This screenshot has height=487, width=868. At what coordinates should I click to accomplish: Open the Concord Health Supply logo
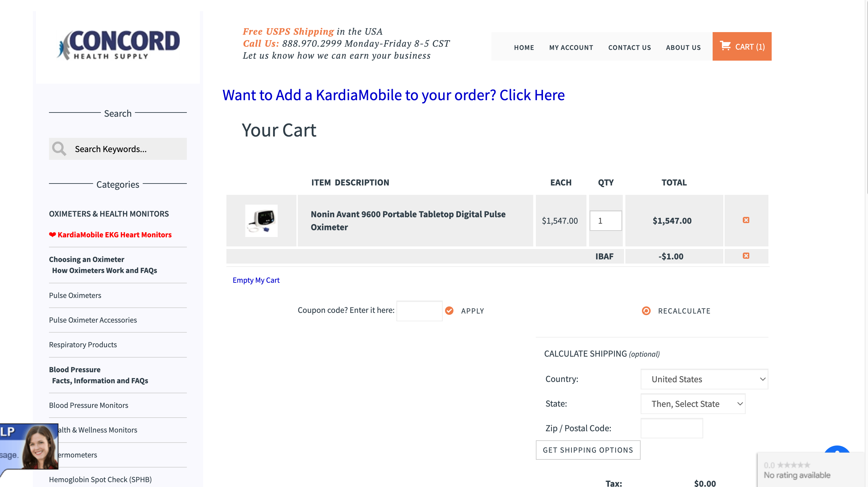click(118, 45)
